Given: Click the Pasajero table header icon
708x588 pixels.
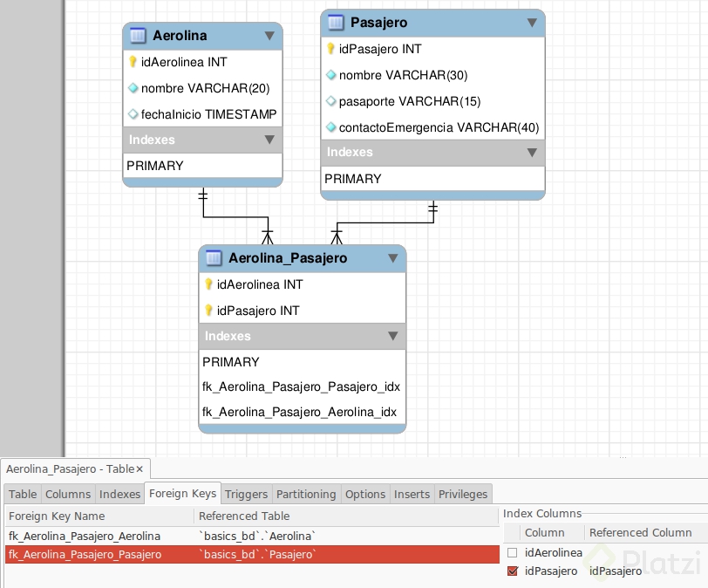Looking at the screenshot, I should [336, 23].
